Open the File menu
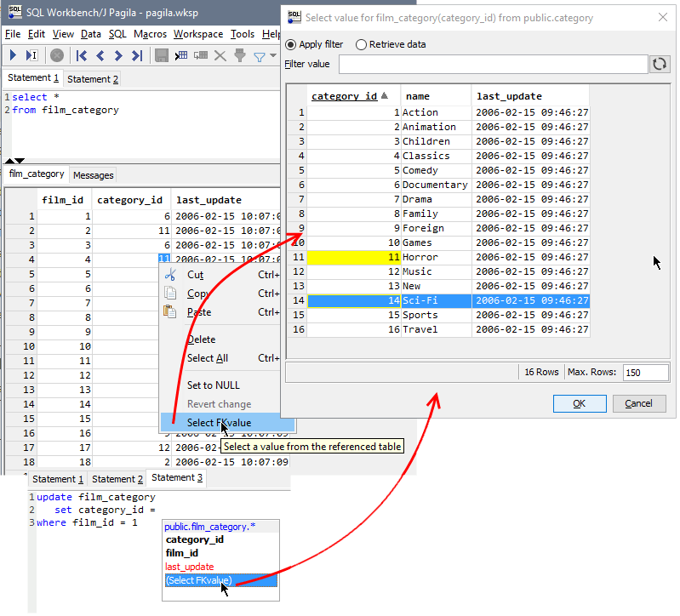 [13, 34]
